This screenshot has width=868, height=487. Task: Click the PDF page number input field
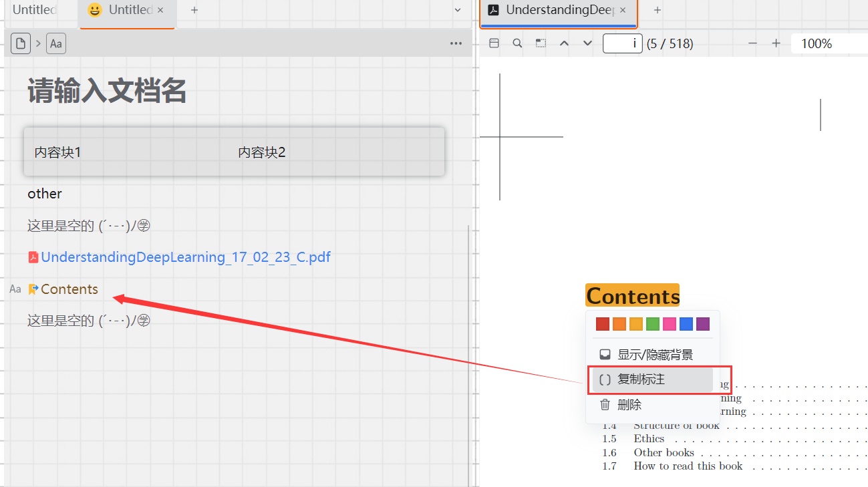[622, 43]
